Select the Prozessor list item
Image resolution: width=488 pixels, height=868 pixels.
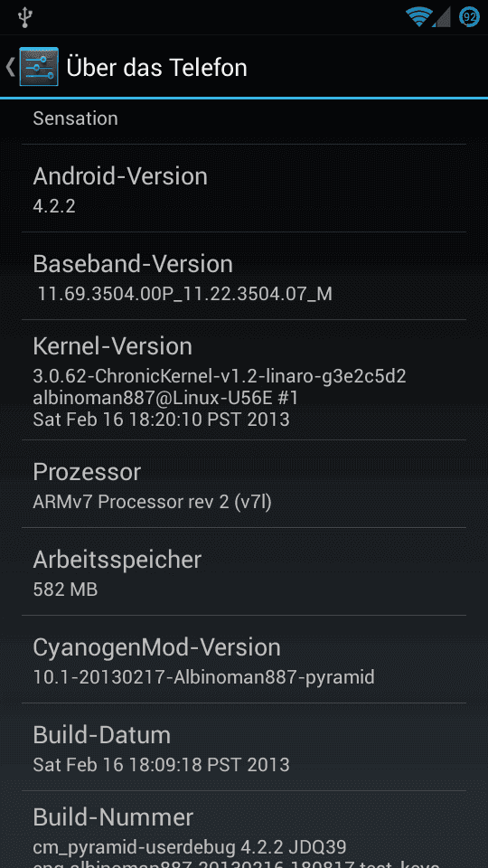pos(244,484)
